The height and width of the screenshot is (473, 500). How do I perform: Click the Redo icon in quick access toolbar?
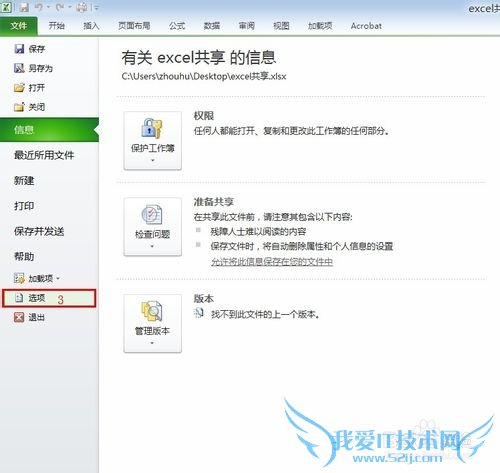pyautogui.click(x=60, y=7)
